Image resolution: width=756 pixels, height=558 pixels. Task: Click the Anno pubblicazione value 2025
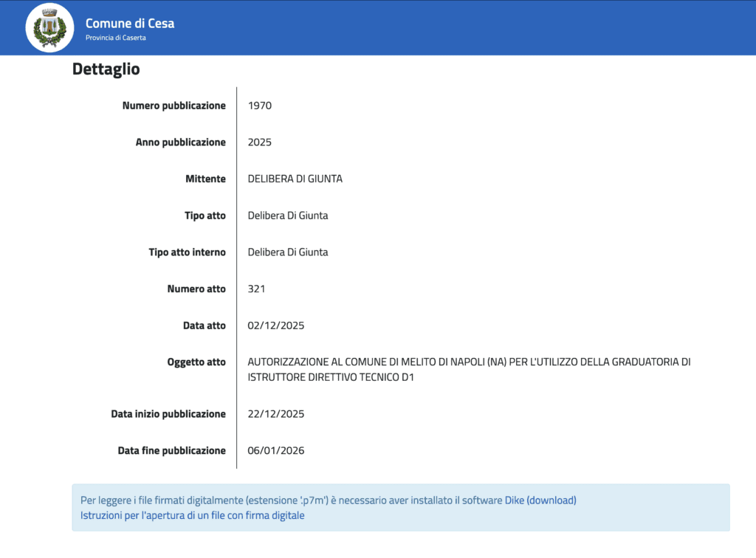pos(260,142)
